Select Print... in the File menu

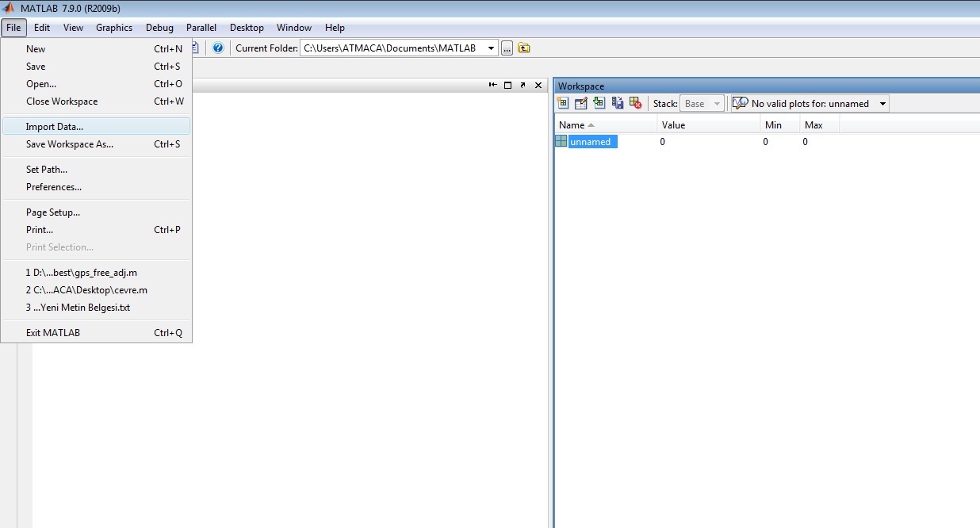96,230
